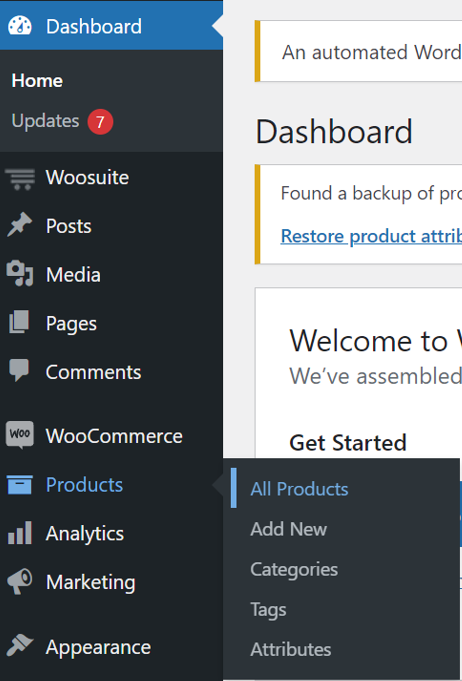
Task: Choose Add New in Products submenu
Action: (289, 529)
